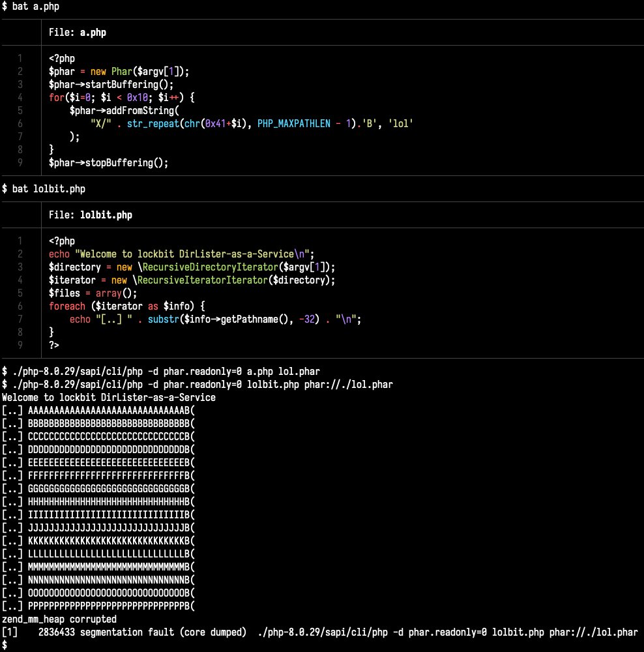
Task: Click the '$files = array();' line
Action: (x=93, y=293)
